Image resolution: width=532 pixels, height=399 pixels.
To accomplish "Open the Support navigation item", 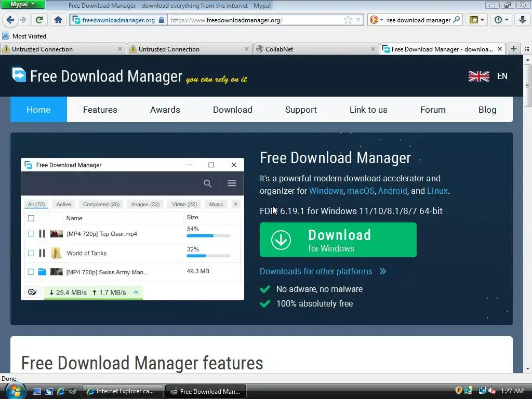I will [x=301, y=110].
